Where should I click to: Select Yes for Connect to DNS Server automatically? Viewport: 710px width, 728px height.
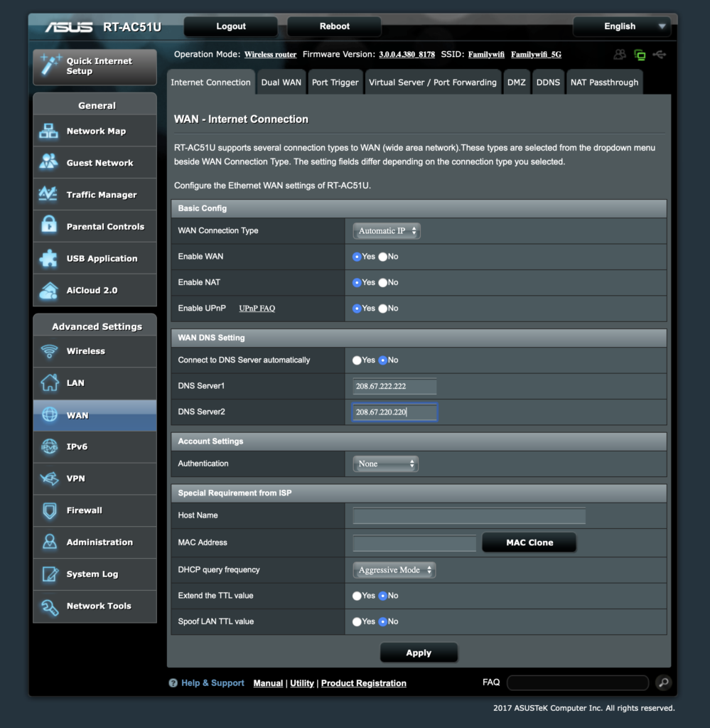(357, 360)
